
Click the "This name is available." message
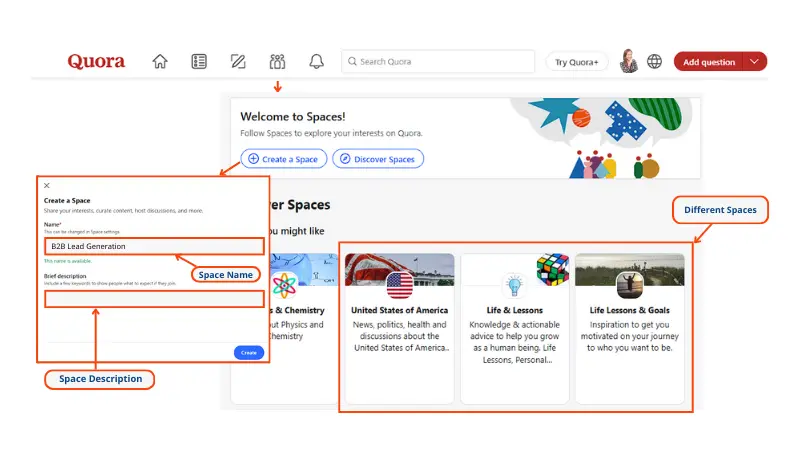68,261
